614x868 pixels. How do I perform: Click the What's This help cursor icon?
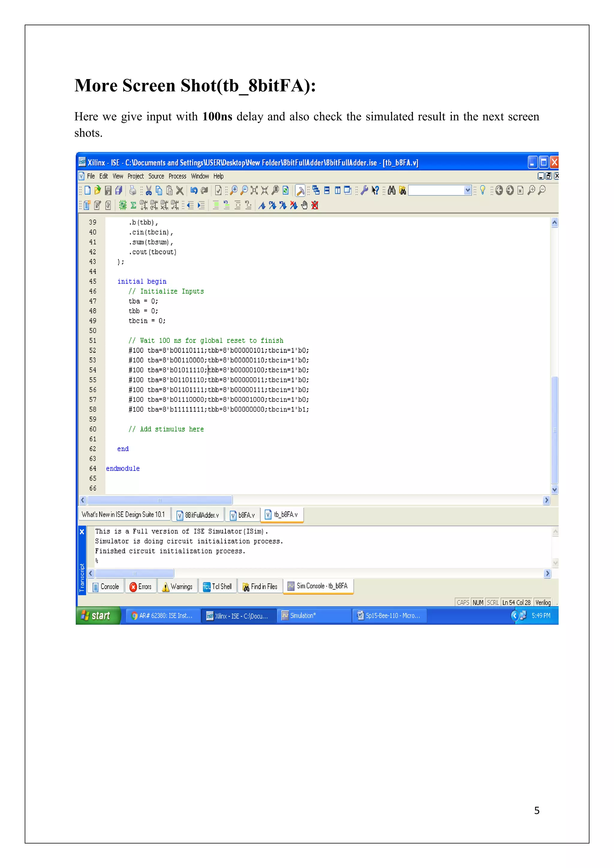pyautogui.click(x=375, y=190)
